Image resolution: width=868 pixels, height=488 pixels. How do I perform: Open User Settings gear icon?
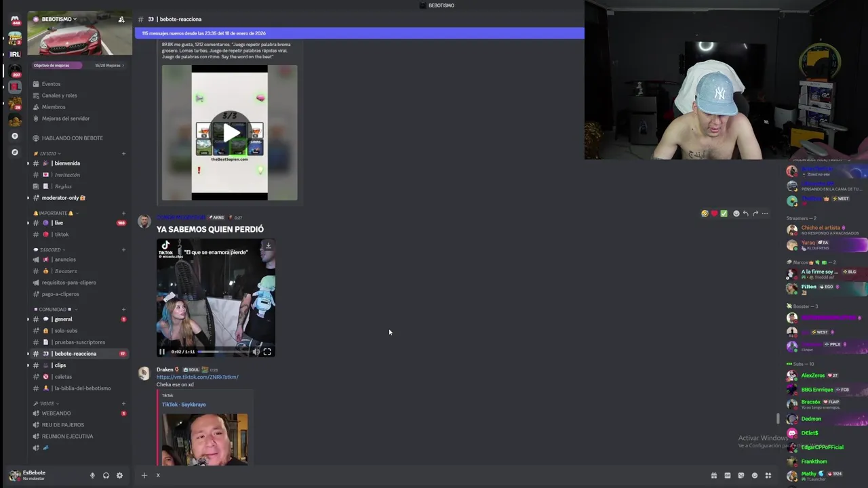point(119,476)
